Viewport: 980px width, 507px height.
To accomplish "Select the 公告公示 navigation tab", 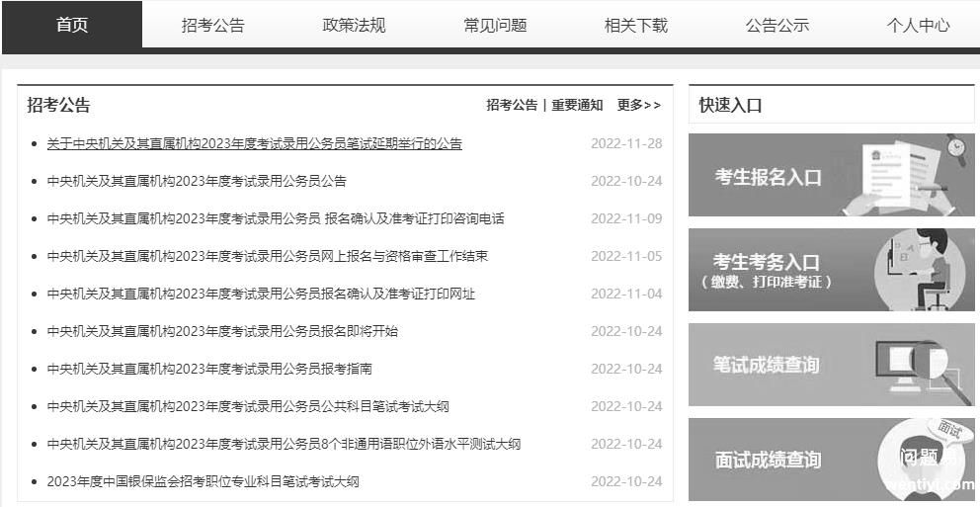I will (776, 26).
